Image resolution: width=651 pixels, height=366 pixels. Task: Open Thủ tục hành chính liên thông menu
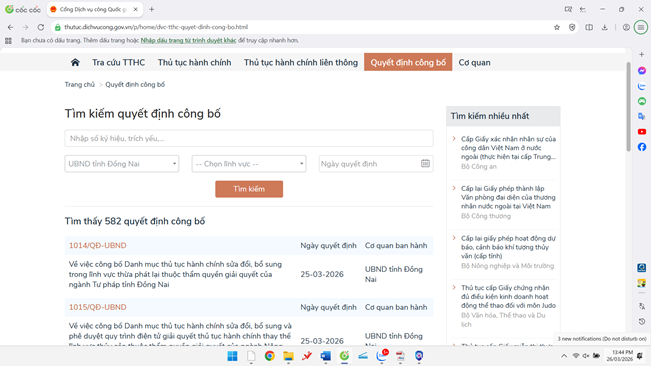(x=301, y=62)
